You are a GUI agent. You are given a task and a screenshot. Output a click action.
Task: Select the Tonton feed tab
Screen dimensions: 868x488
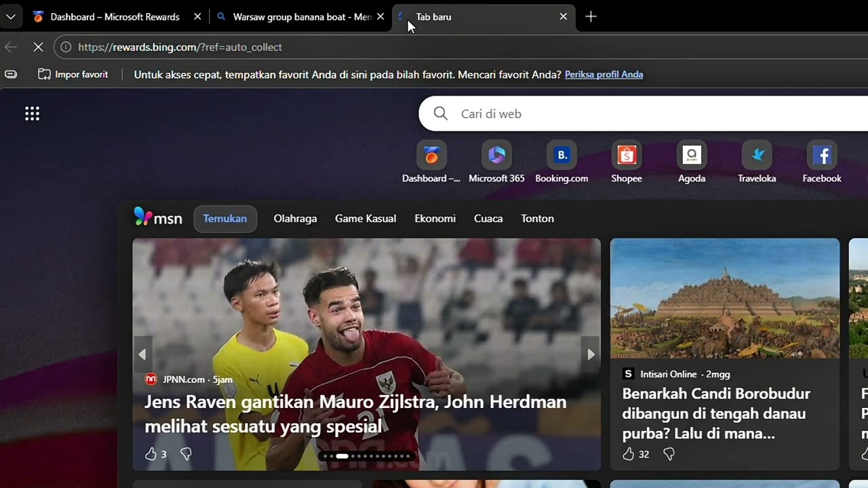pyautogui.click(x=538, y=219)
